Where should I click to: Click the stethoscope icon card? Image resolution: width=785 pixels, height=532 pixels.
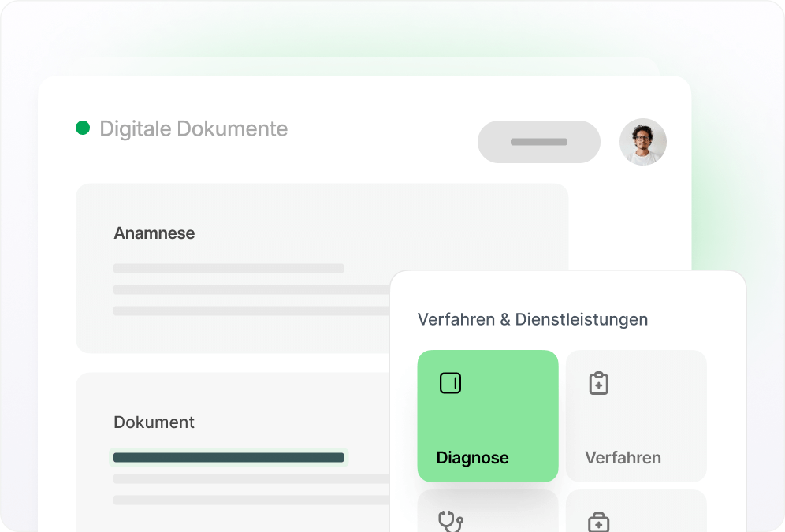pos(488,511)
